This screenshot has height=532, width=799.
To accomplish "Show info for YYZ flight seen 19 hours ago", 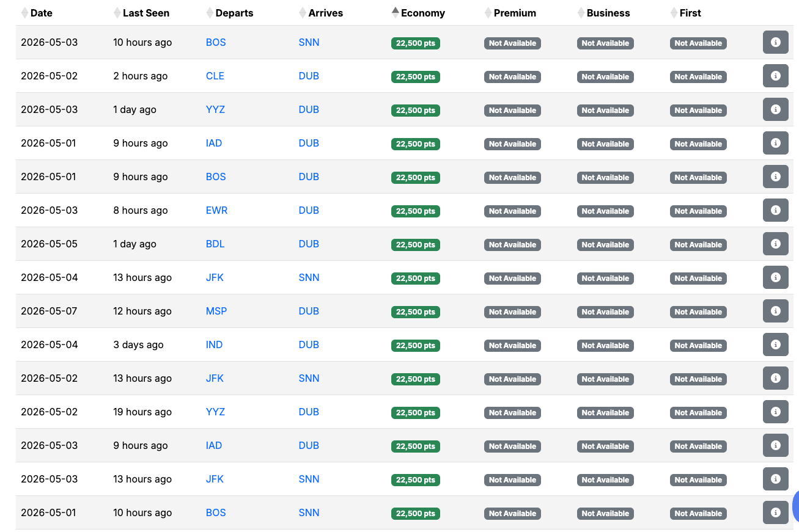I will (x=775, y=412).
